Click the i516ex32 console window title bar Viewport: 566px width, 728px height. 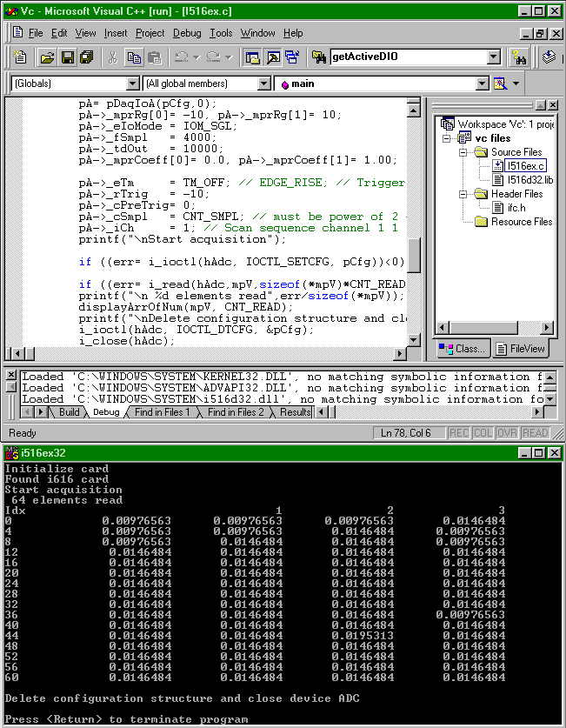283,452
